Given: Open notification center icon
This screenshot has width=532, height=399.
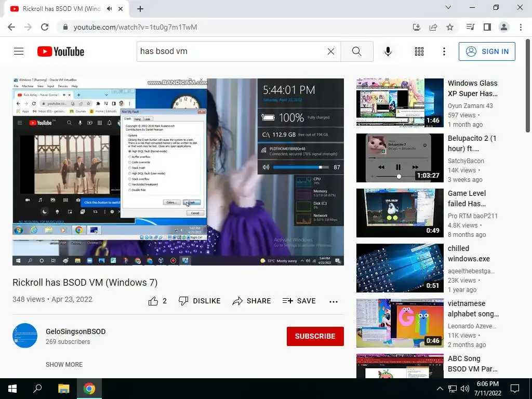Looking at the screenshot, I should [515, 389].
